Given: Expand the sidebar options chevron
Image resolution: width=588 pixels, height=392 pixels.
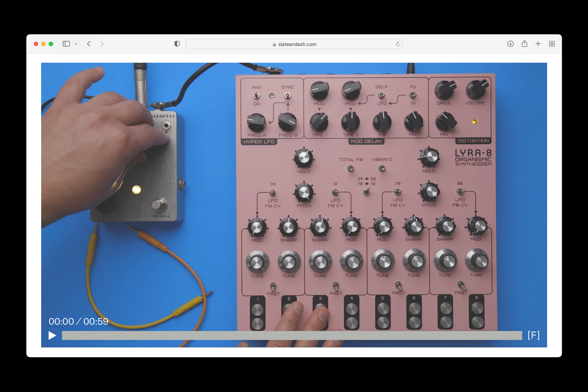Looking at the screenshot, I should (76, 44).
